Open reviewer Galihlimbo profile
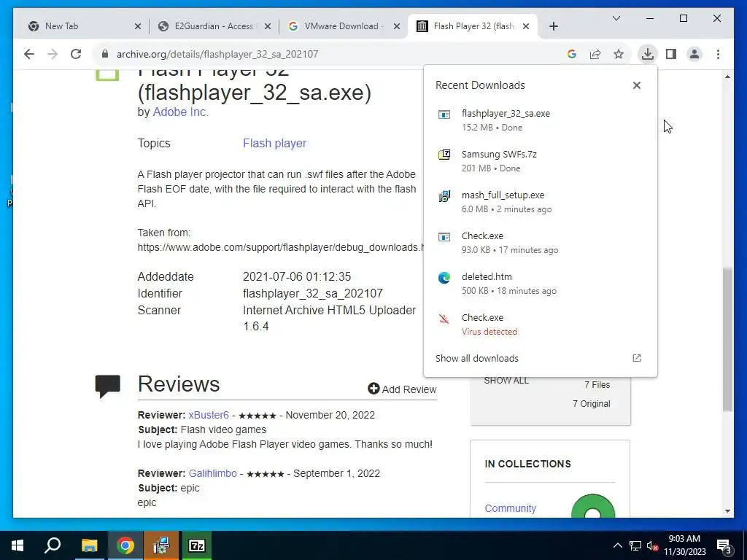The width and height of the screenshot is (747, 560). [212, 473]
